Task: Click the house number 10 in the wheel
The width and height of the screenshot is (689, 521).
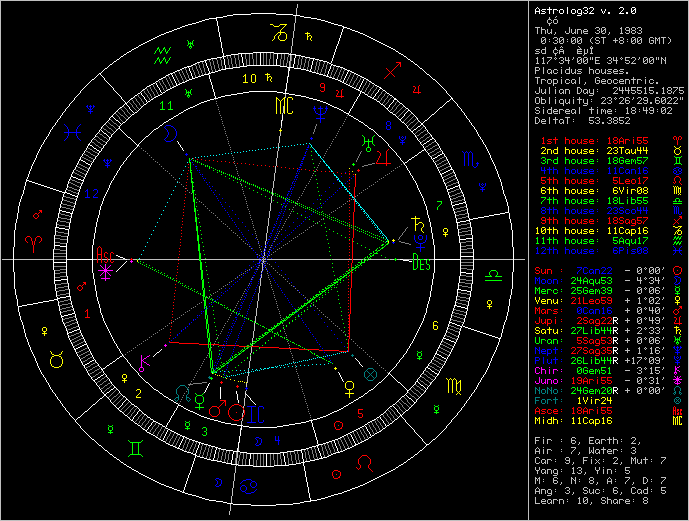Action: 249,79
